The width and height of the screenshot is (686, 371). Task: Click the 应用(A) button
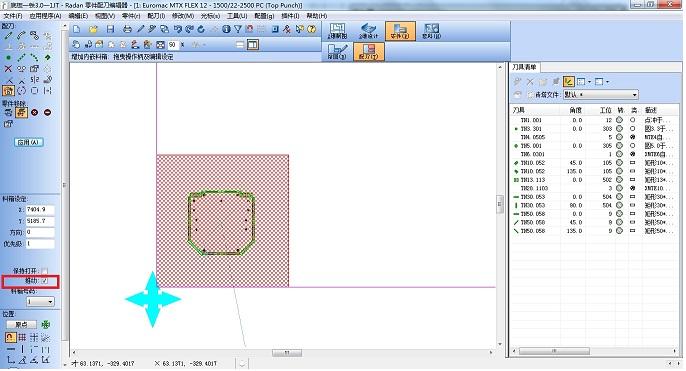tap(29, 142)
